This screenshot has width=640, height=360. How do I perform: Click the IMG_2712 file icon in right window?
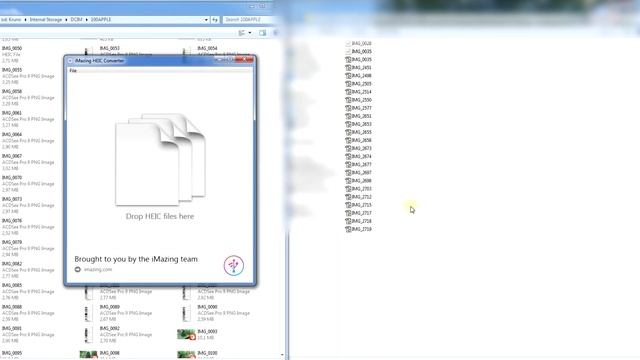point(348,197)
